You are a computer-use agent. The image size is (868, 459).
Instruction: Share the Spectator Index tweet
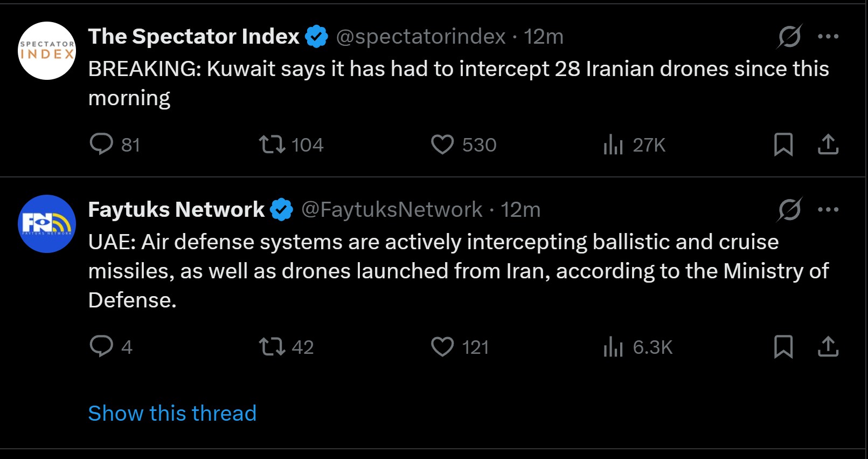828,145
